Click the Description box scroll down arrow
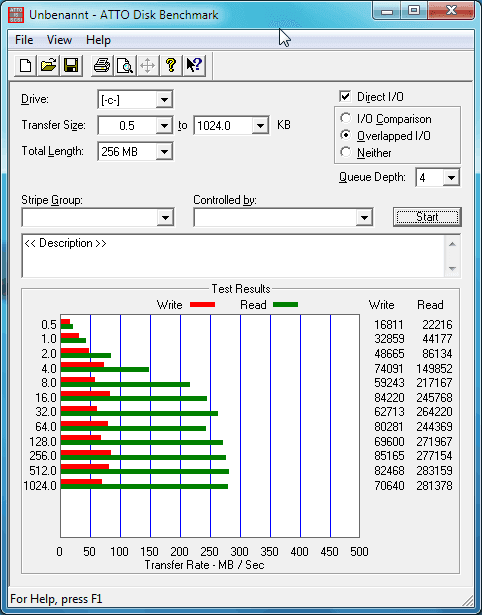Screen dimensions: 482x615 (452, 269)
